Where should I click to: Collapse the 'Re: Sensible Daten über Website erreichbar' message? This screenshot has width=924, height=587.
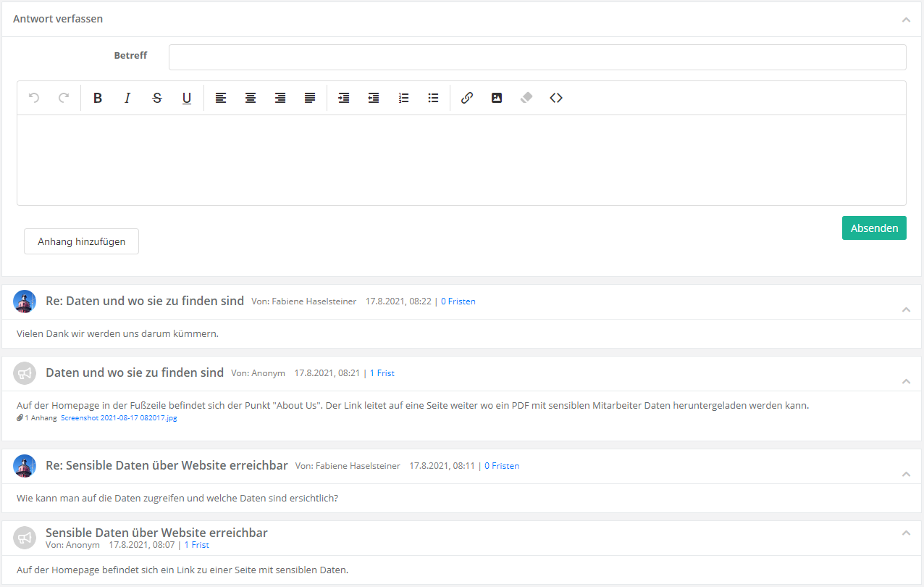[906, 474]
